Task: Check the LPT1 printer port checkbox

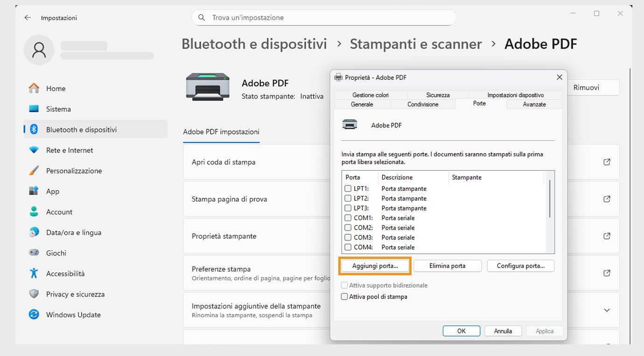Action: (348, 188)
